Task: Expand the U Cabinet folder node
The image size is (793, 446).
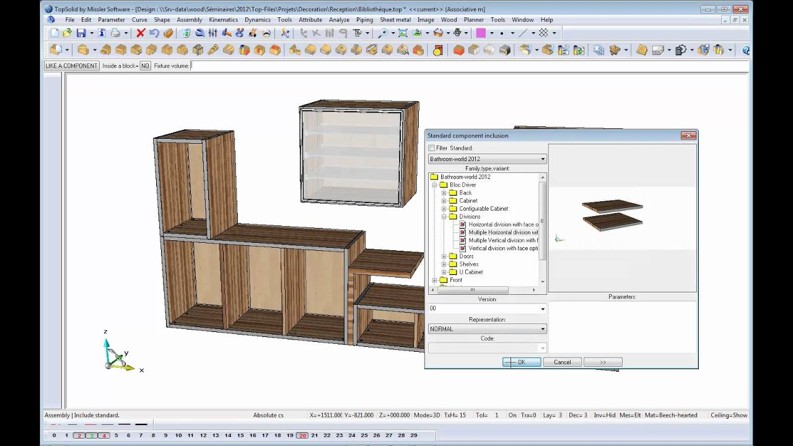Action: tap(444, 272)
